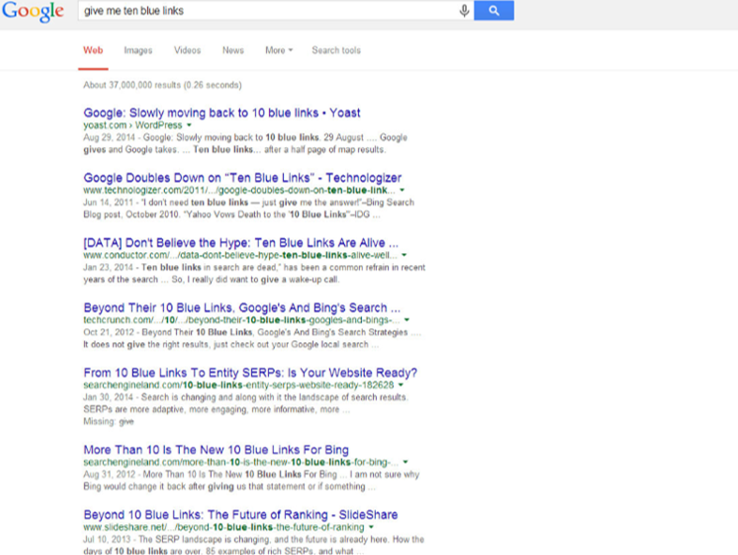Expand the arrow beside the techcrunch.com URL
This screenshot has height=555, width=738.
tap(407, 320)
